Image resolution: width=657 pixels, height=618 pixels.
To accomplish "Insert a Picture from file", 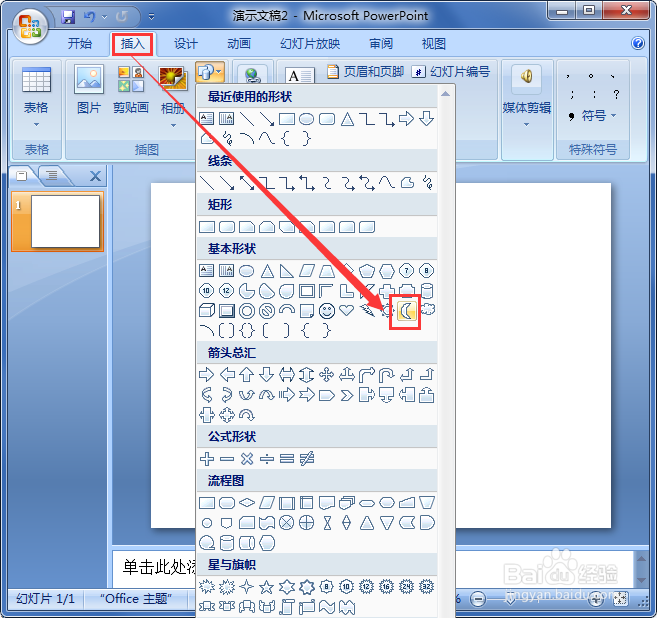I will click(89, 91).
